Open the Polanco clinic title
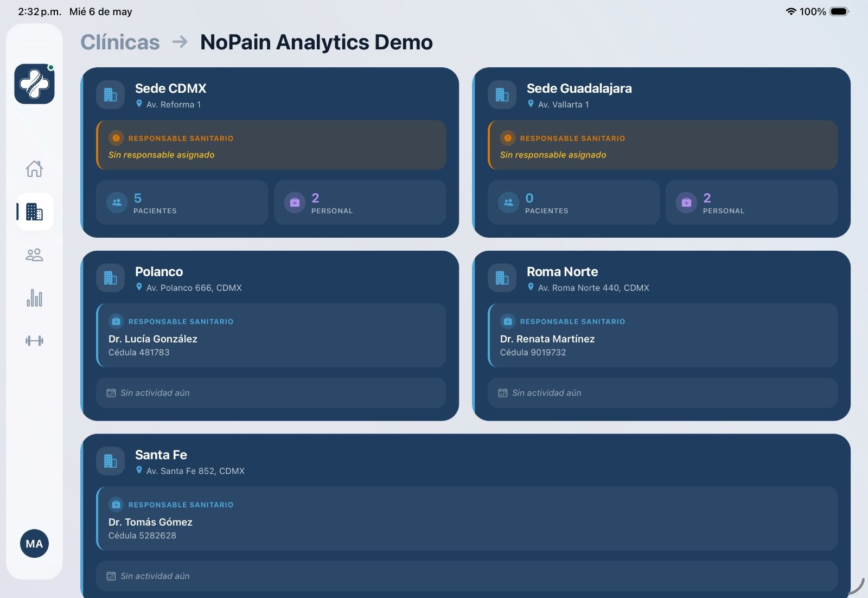868x598 pixels. [159, 272]
